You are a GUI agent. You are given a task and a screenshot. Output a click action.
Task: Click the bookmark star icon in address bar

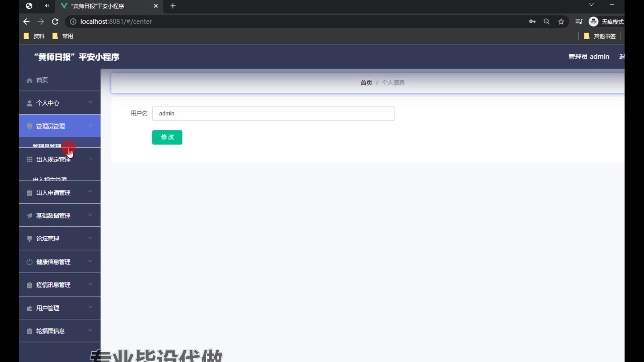click(x=561, y=22)
